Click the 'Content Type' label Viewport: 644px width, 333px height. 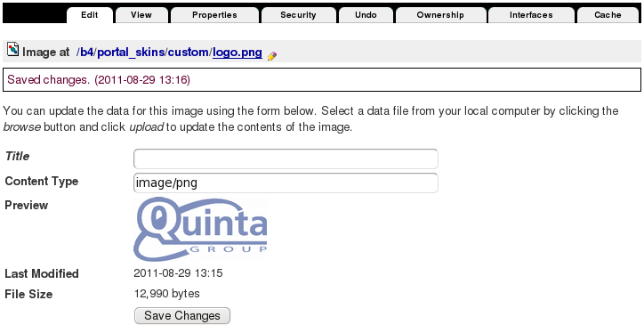(42, 182)
